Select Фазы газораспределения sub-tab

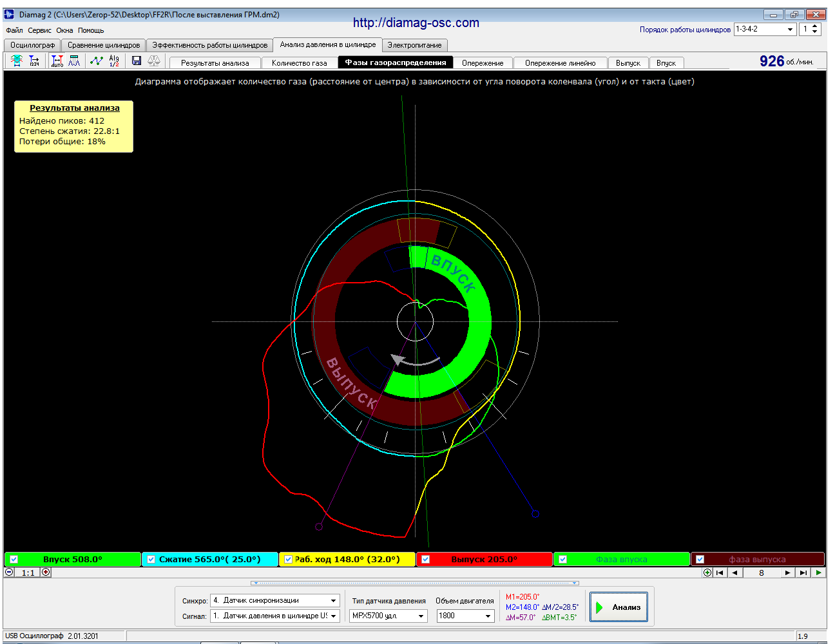[x=396, y=62]
